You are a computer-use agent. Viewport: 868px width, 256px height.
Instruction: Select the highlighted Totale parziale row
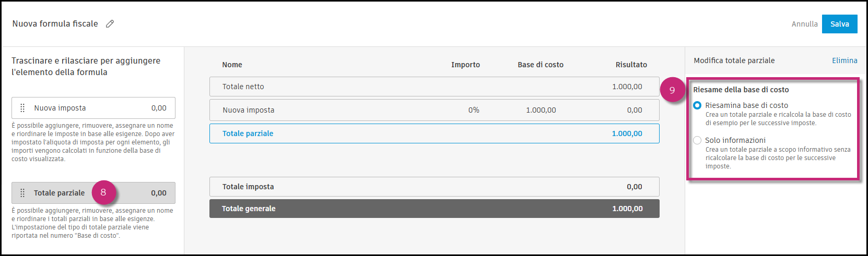pyautogui.click(x=433, y=133)
